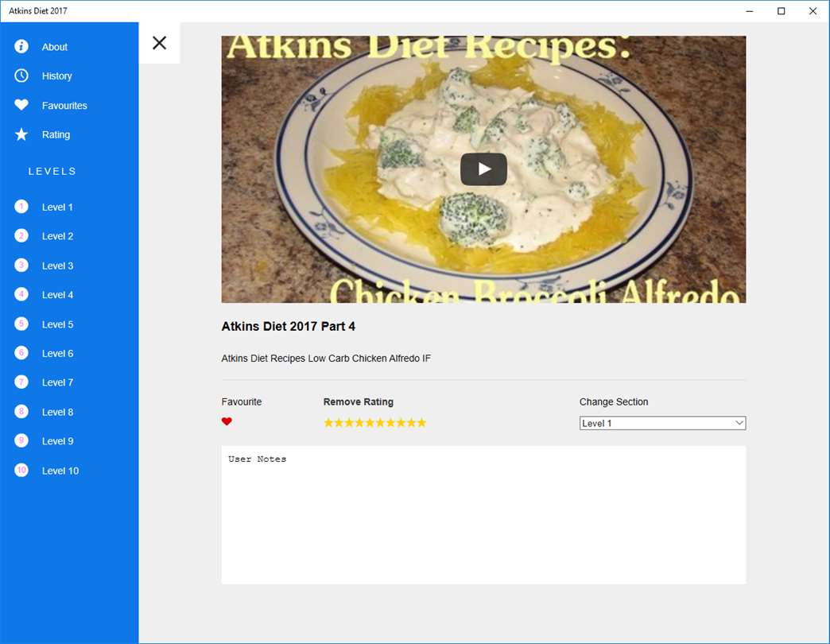
Task: Select the Level 2 number badge icon
Action: tap(21, 236)
